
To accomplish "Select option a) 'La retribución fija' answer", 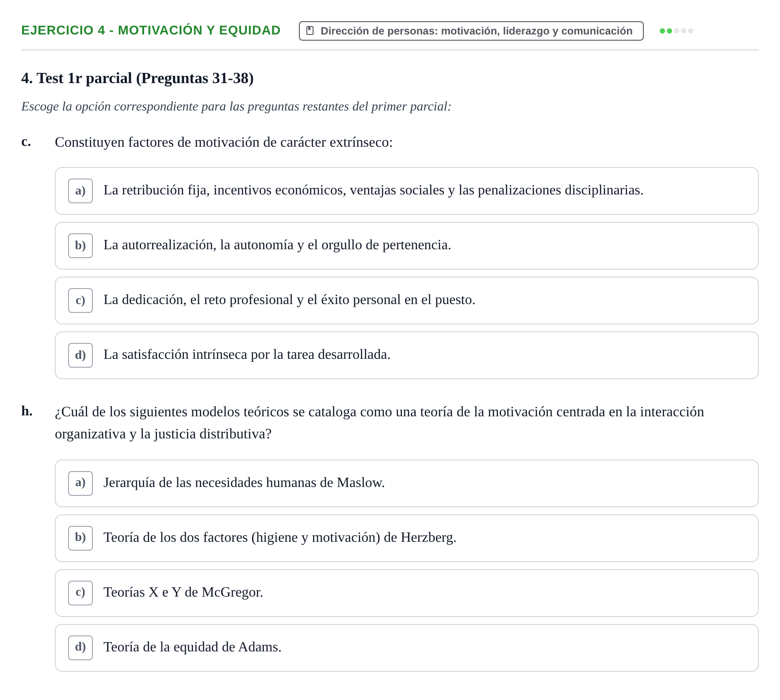I will 406,191.
